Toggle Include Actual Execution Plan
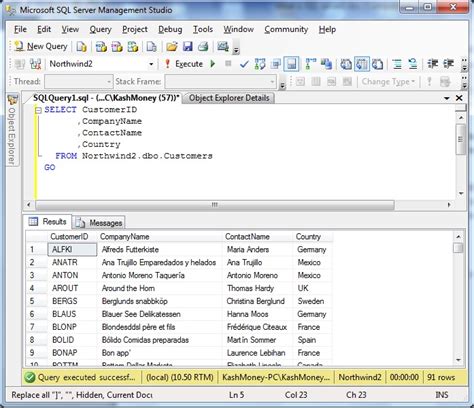474x408 pixels. click(x=311, y=64)
